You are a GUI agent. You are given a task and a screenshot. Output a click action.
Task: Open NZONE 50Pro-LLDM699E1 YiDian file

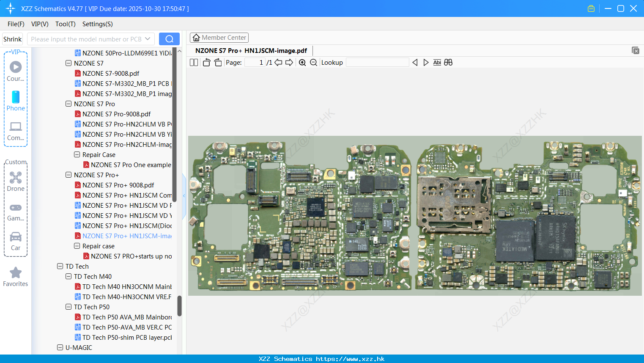click(123, 53)
